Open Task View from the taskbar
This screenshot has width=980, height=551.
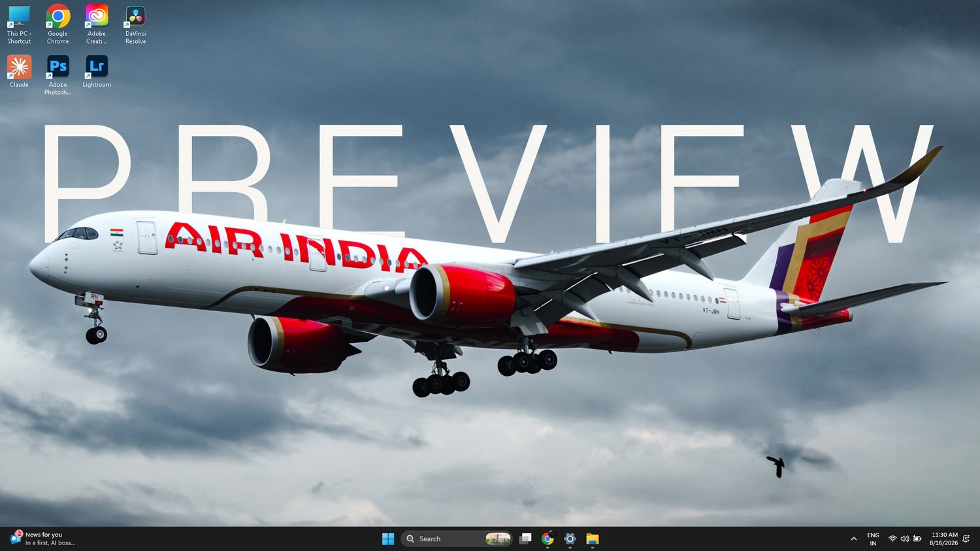coord(525,539)
